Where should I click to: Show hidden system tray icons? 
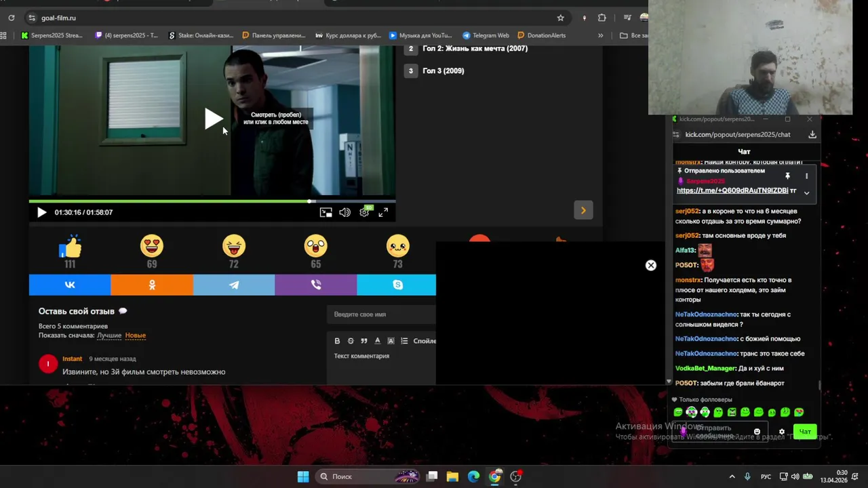click(x=732, y=476)
